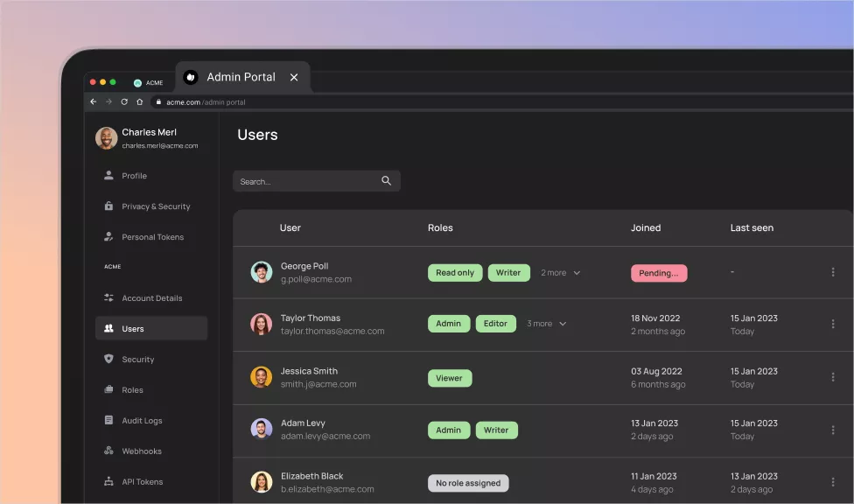Click the Profile person icon in sidebar
This screenshot has width=854, height=504.
108,176
